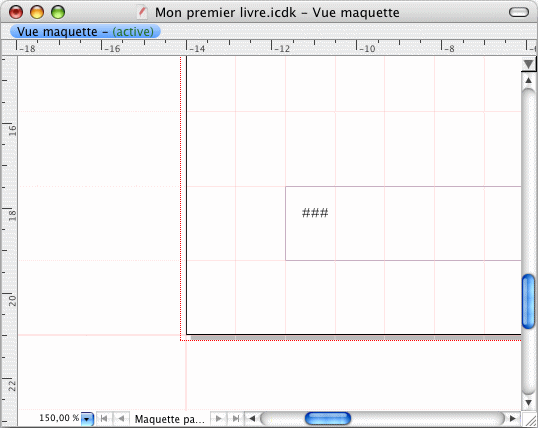538x428 pixels.
Task: Expand the view split triangle above scrollbar
Action: 528,64
